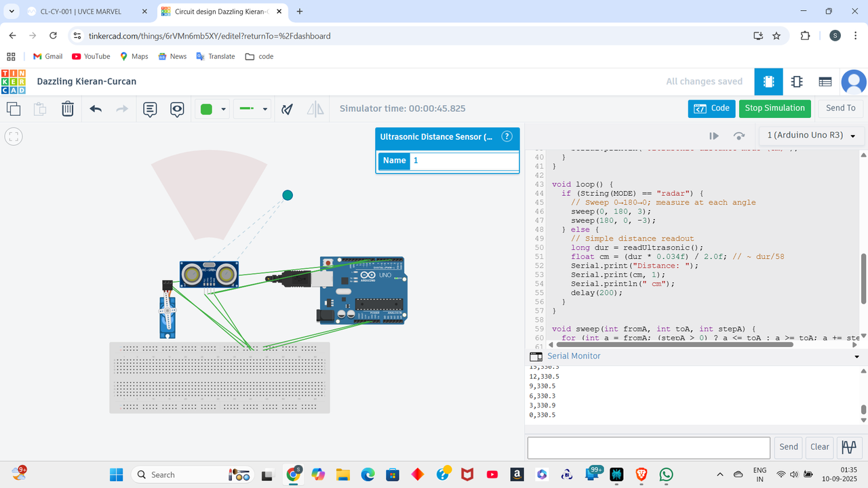This screenshot has height=488, width=868.
Task: Open File Explorer from taskbar
Action: pos(342,474)
